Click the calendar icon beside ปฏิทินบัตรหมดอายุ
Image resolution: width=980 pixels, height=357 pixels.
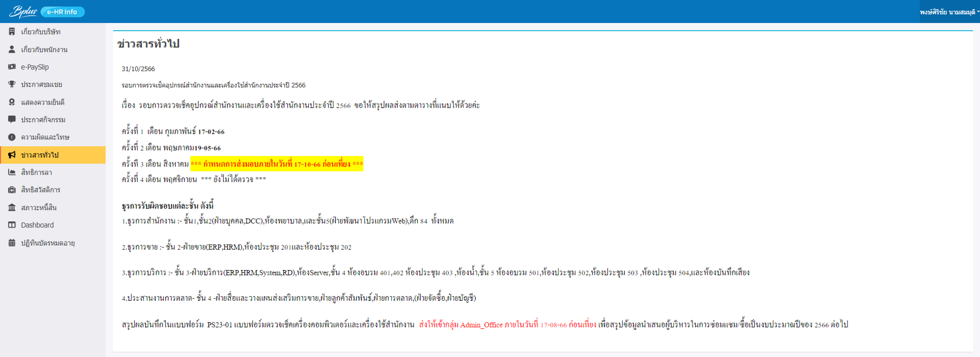pos(12,243)
